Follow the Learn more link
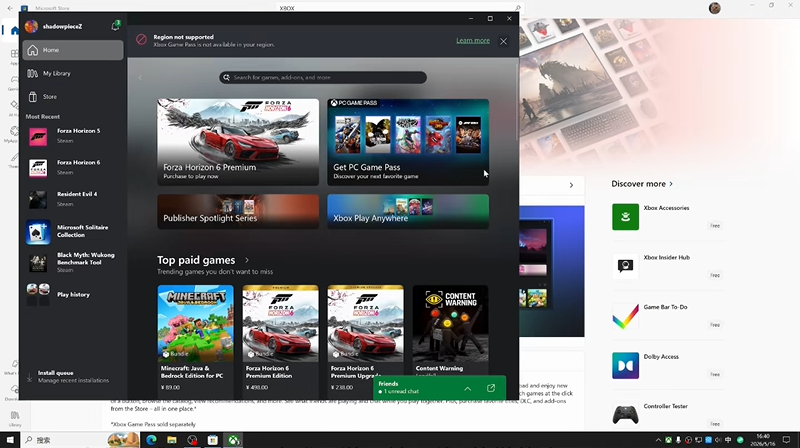 click(x=473, y=40)
